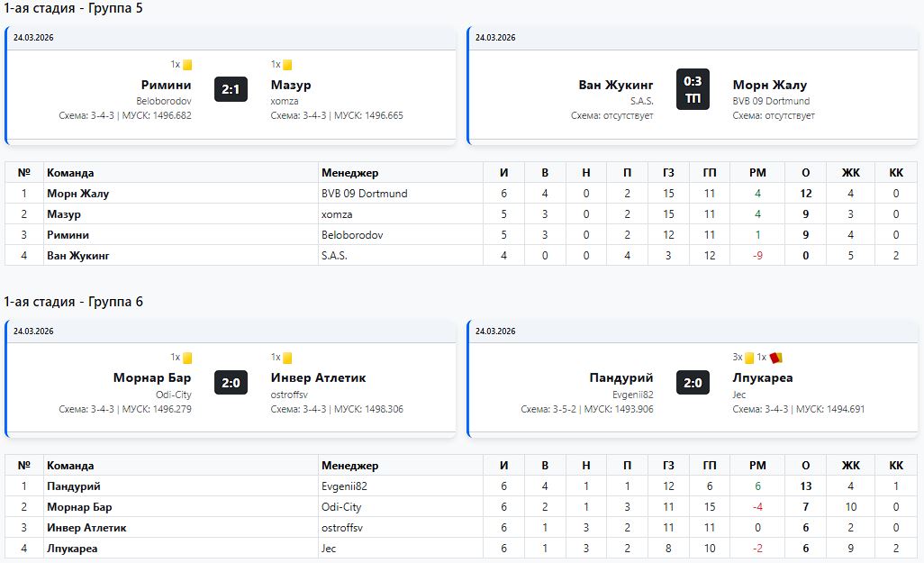Click the yellow card icon above Римини
Screen dimensions: 924x563
tap(187, 65)
